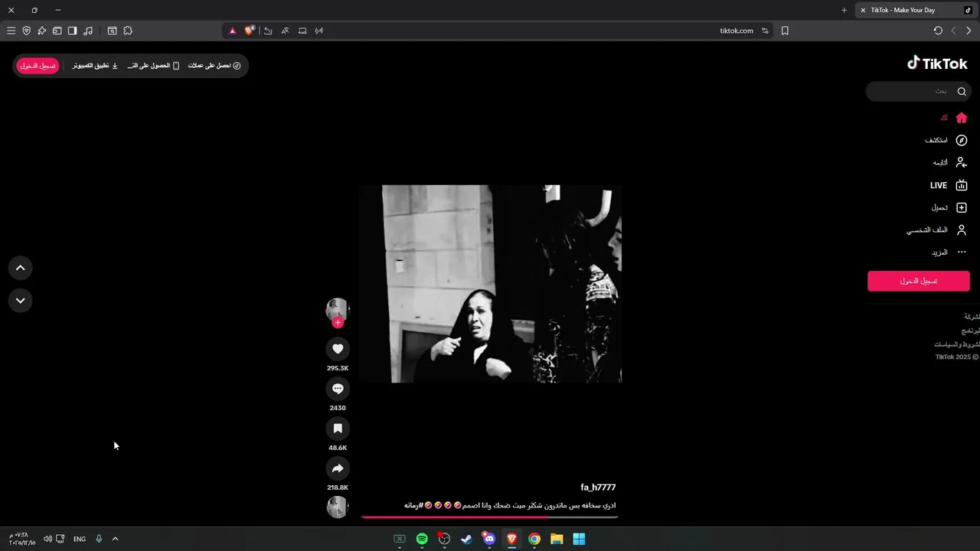Open the media playlist music note icon

(x=88, y=31)
